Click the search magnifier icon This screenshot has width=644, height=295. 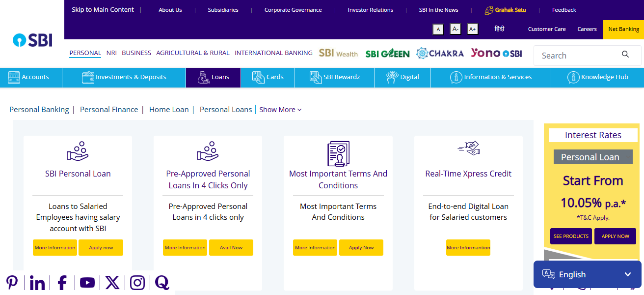click(625, 54)
